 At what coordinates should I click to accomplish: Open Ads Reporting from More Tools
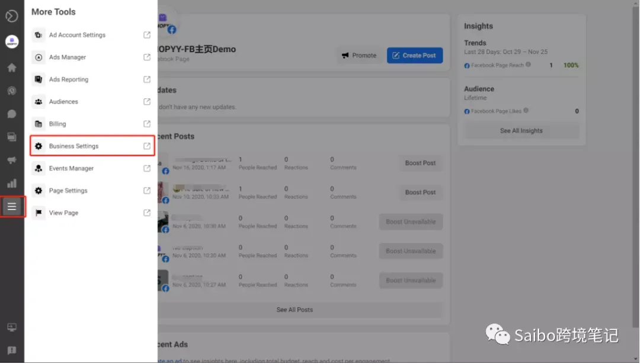coord(92,79)
